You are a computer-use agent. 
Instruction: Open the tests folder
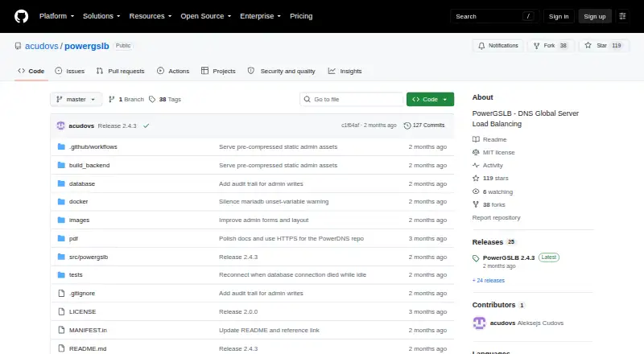pos(76,274)
